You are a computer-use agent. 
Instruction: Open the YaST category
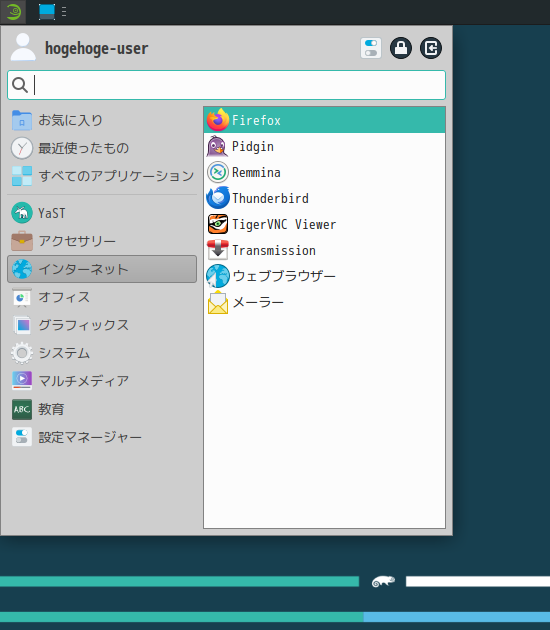(x=102, y=213)
